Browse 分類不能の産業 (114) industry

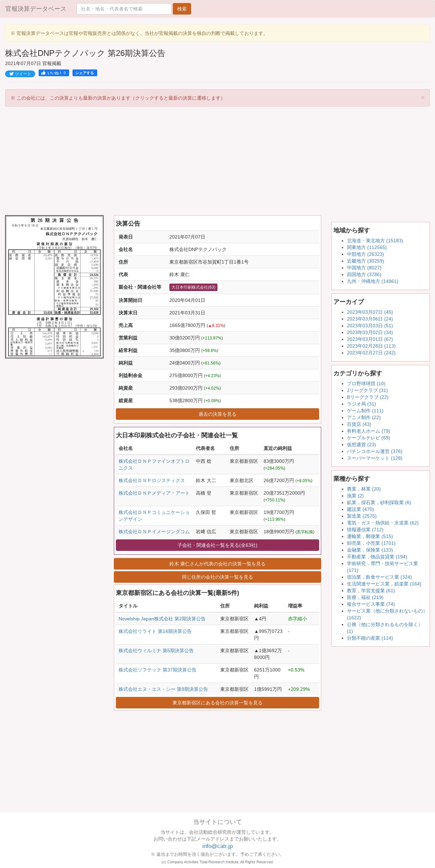(370, 638)
